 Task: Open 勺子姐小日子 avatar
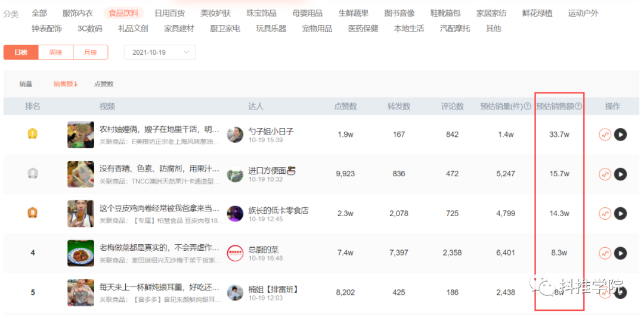(x=236, y=135)
